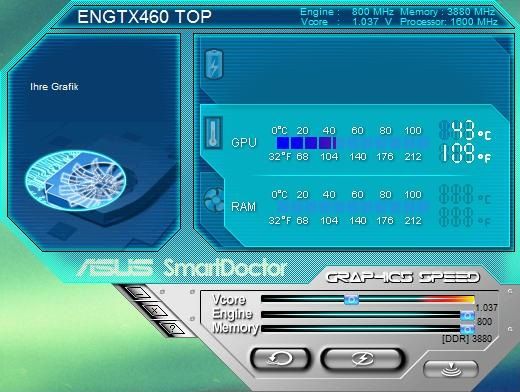Screen dimensions: 520x392
Task: Switch to the fan speed tab
Action: [x=214, y=200]
